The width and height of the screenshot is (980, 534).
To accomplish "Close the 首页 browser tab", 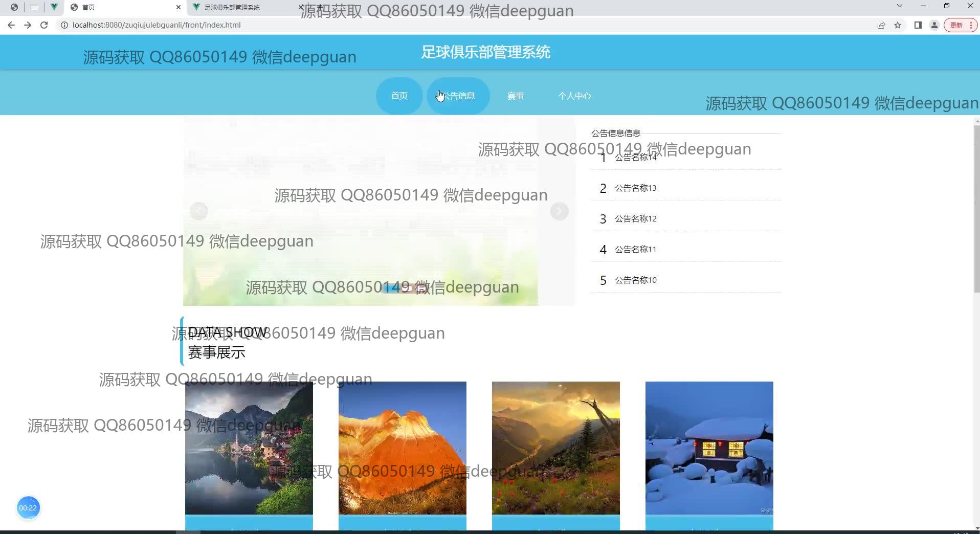I will coord(178,7).
